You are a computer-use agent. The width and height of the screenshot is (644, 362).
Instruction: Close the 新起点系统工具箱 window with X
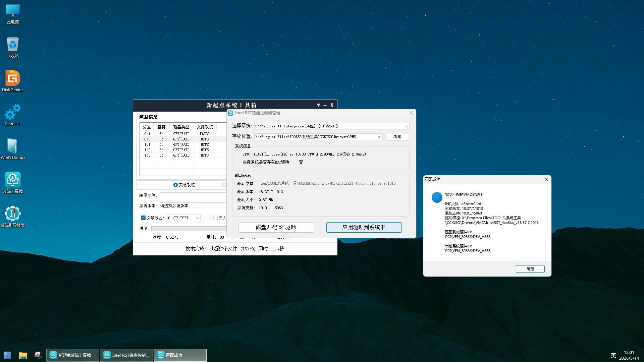(x=332, y=105)
